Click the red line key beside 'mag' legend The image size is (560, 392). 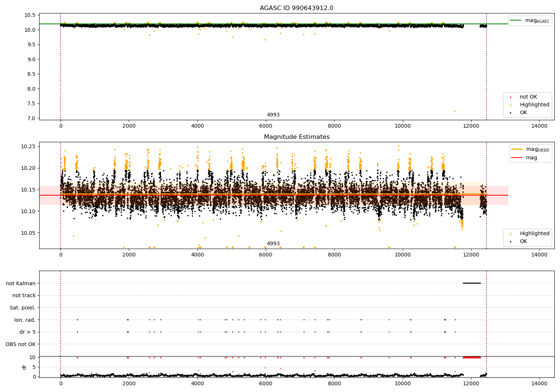(517, 158)
